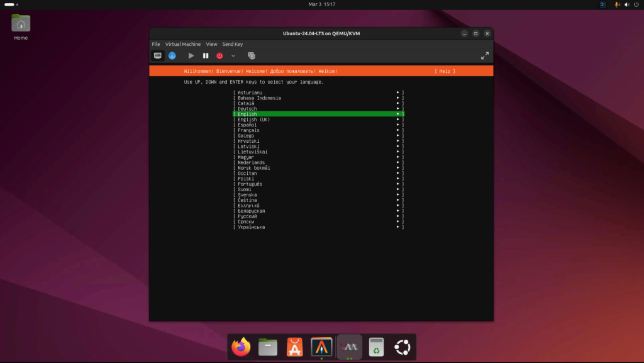The width and height of the screenshot is (644, 363).
Task: Open the graphical console view
Action: [157, 55]
